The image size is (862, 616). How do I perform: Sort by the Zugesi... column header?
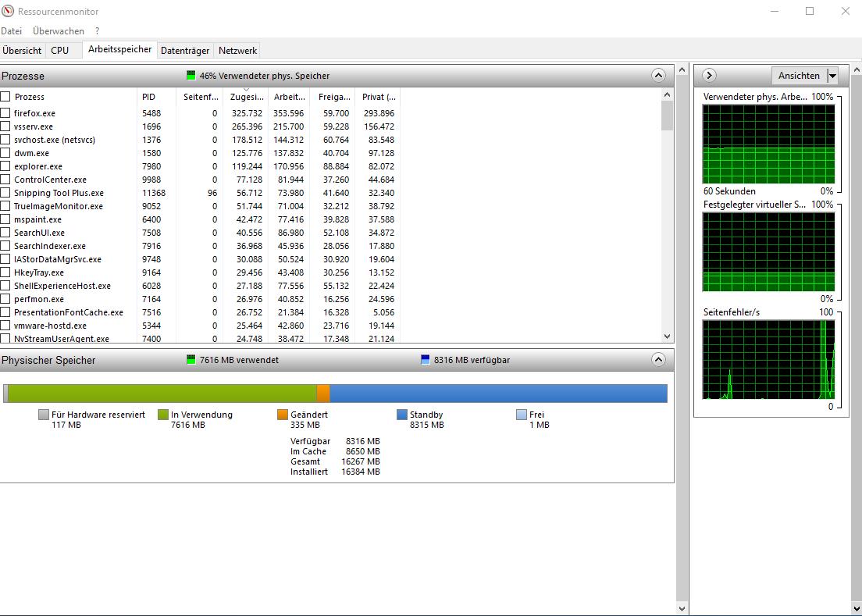point(244,97)
